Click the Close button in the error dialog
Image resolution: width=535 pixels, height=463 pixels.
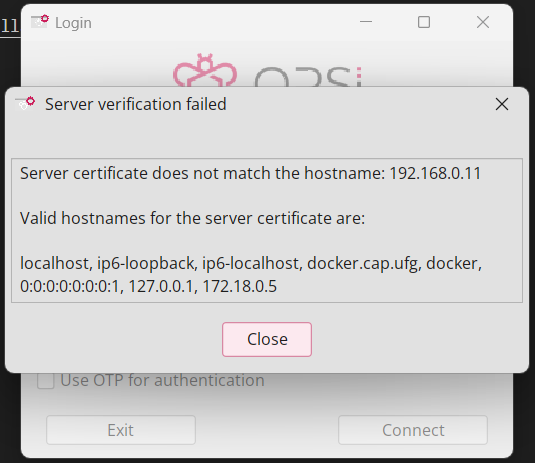[267, 339]
